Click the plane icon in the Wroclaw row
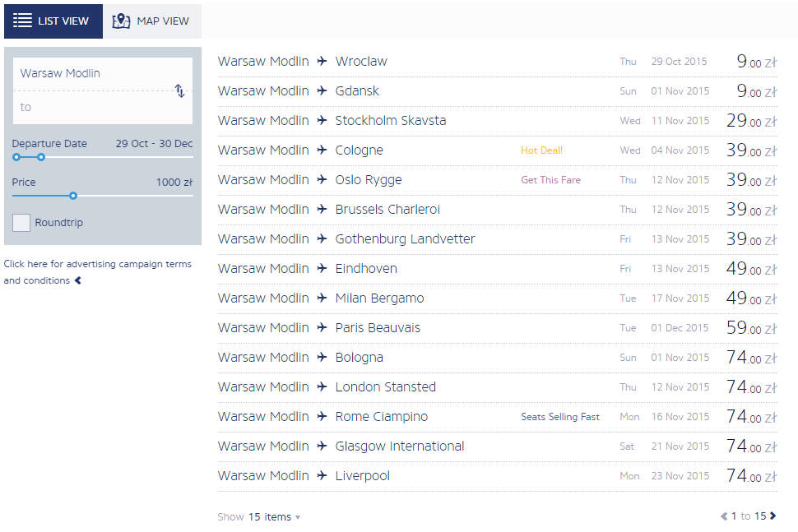798x532 pixels. 322,61
